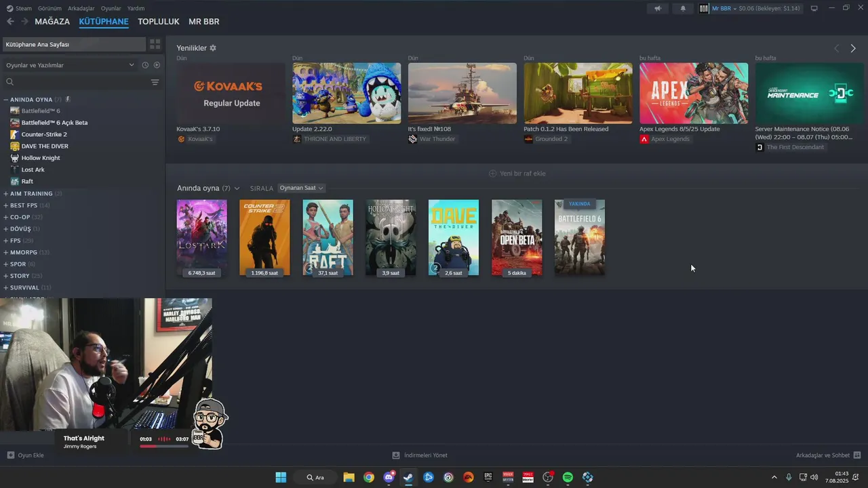Screen dimensions: 868x488
Task: Open MR BBR profile tab
Action: 203,22
